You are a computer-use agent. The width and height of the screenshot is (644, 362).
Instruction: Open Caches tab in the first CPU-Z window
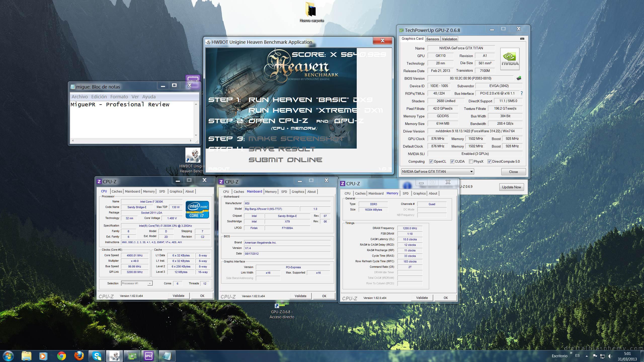[117, 191]
